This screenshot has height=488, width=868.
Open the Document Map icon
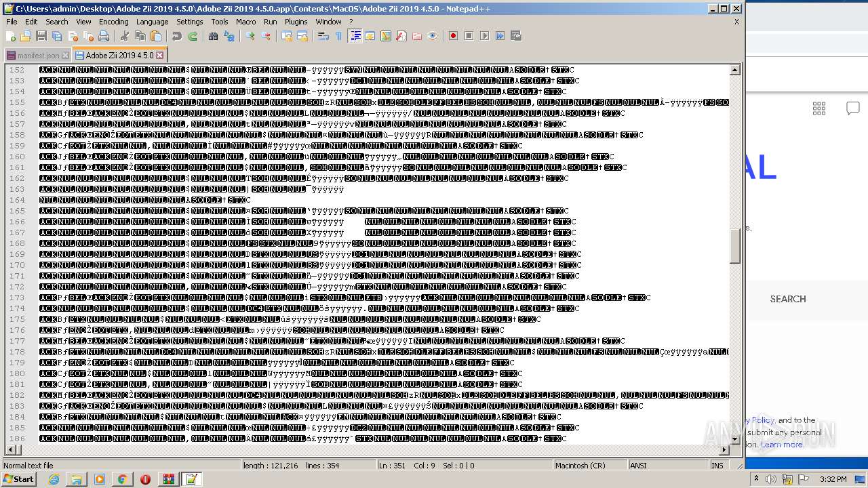point(386,36)
